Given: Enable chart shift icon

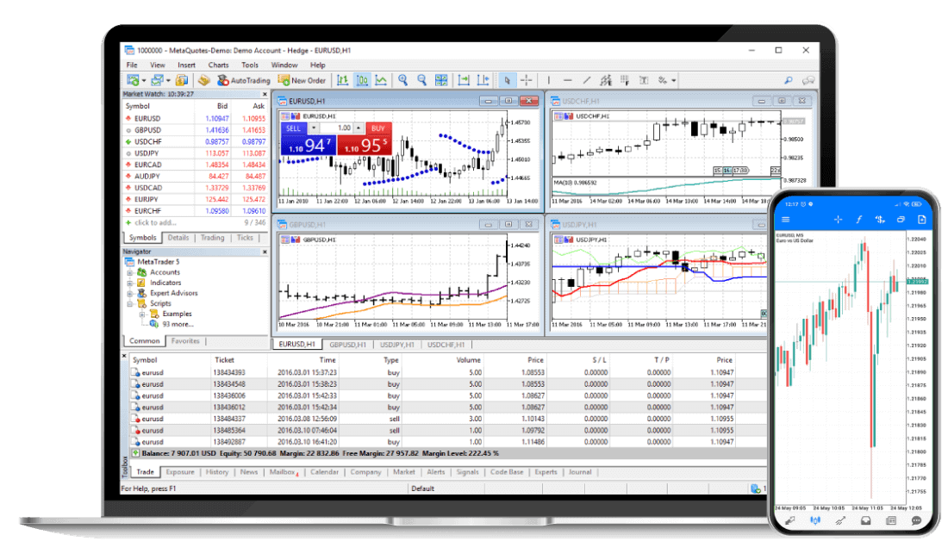Looking at the screenshot, I should coord(483,80).
